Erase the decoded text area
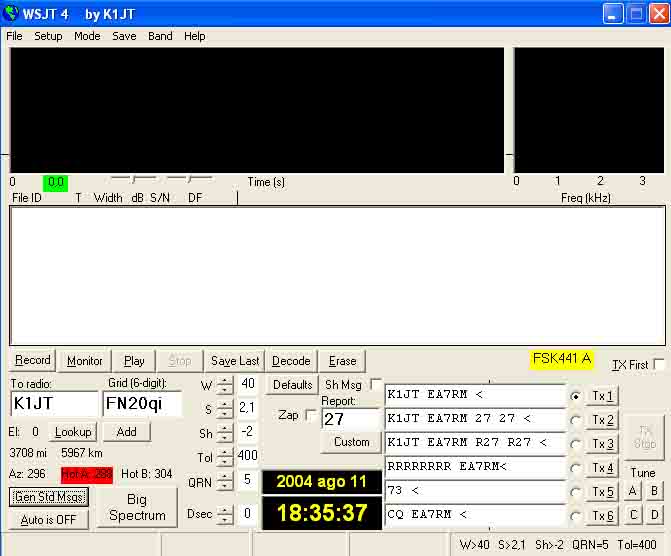Screen dimensions: 671x556 [342, 361]
